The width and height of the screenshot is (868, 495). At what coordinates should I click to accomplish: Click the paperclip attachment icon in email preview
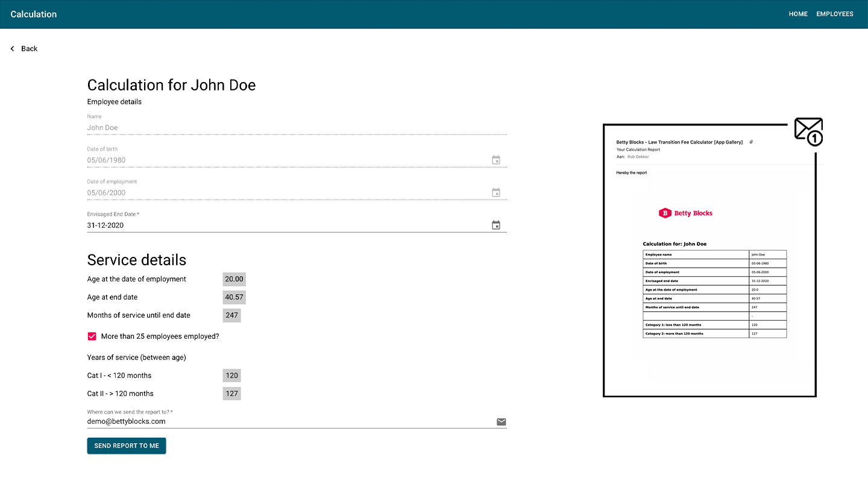(x=751, y=142)
